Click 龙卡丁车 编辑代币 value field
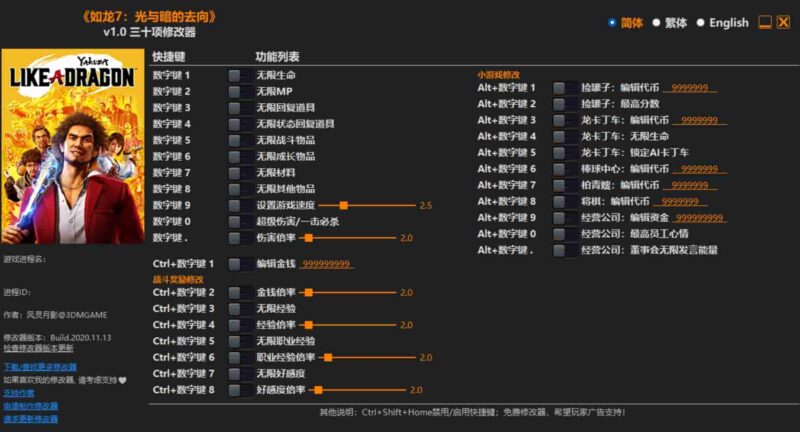Viewport: 800px width, 432px height. tap(699, 121)
